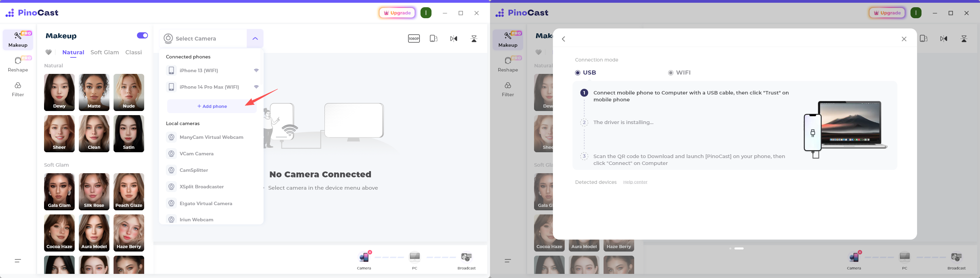This screenshot has height=278, width=980.
Task: Click Filter icon in right window sidebar
Action: click(508, 89)
